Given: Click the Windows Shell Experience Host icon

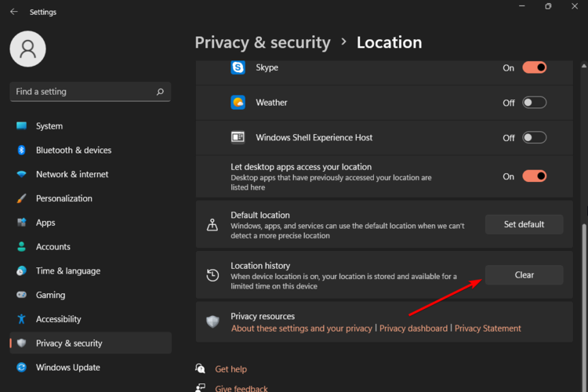Looking at the screenshot, I should [x=238, y=137].
